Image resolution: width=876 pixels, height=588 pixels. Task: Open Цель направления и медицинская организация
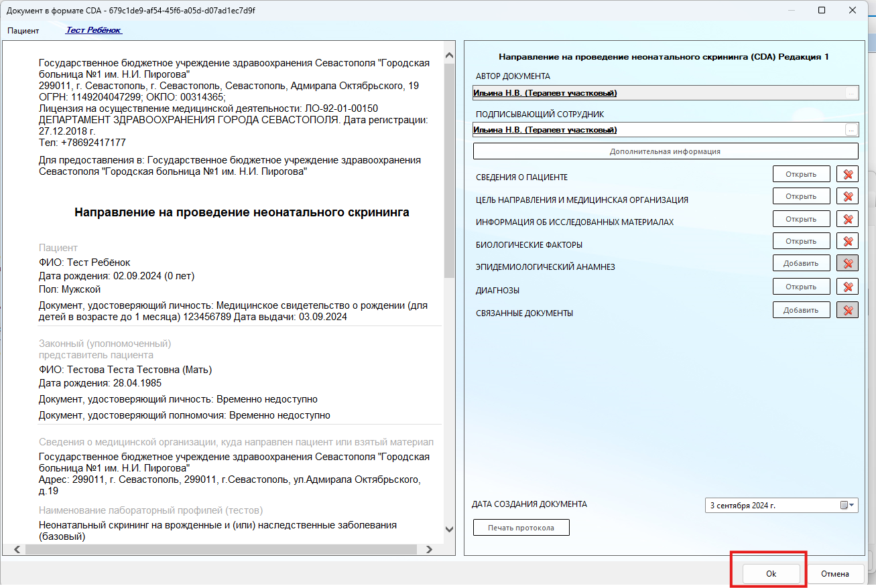[x=801, y=196]
